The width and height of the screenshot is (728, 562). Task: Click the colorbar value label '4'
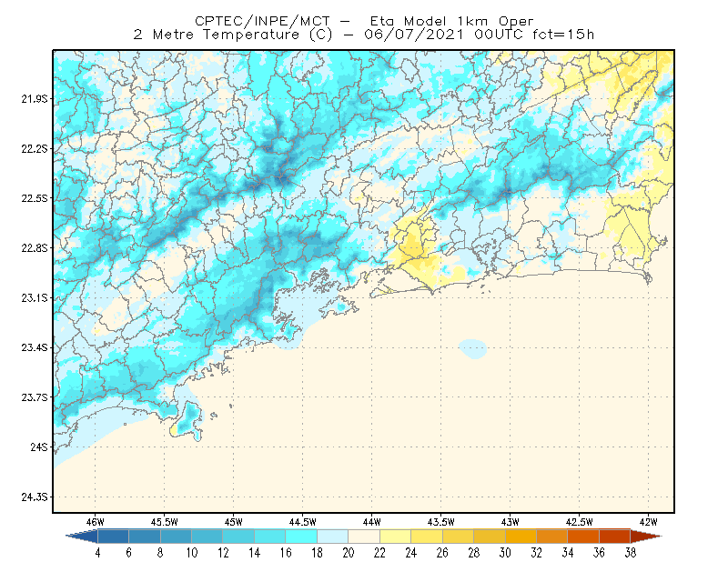(97, 553)
